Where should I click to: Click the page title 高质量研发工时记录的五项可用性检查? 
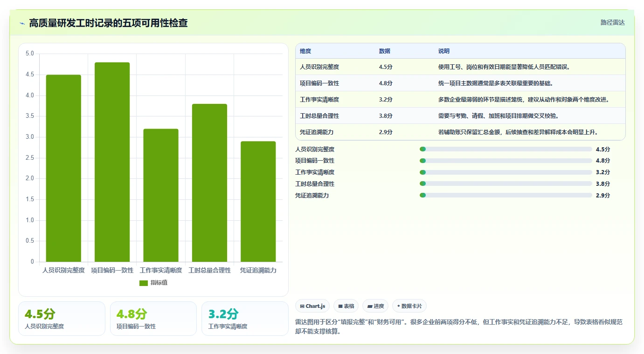tap(108, 23)
